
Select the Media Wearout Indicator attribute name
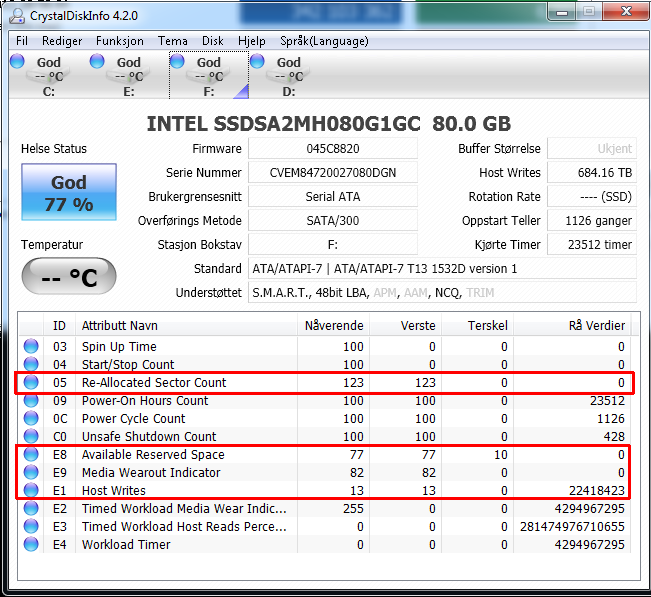point(151,472)
